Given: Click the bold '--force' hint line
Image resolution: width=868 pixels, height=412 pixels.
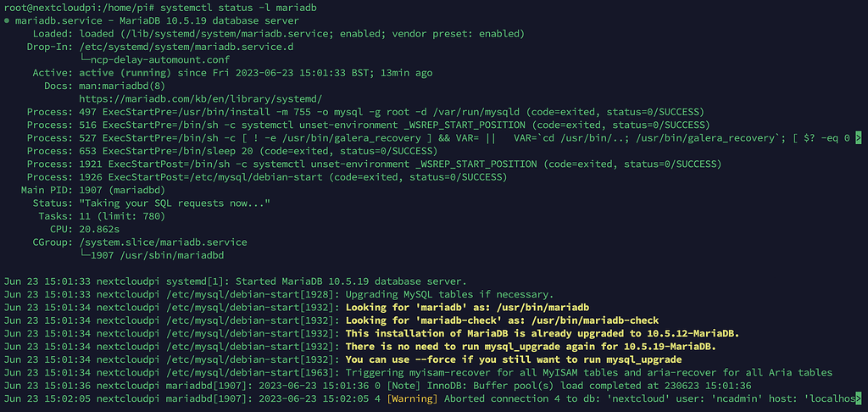Looking at the screenshot, I should (x=513, y=359).
